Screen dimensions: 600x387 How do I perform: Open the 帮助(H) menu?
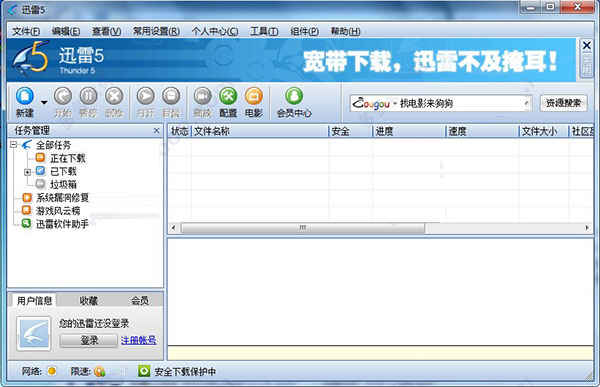(345, 31)
